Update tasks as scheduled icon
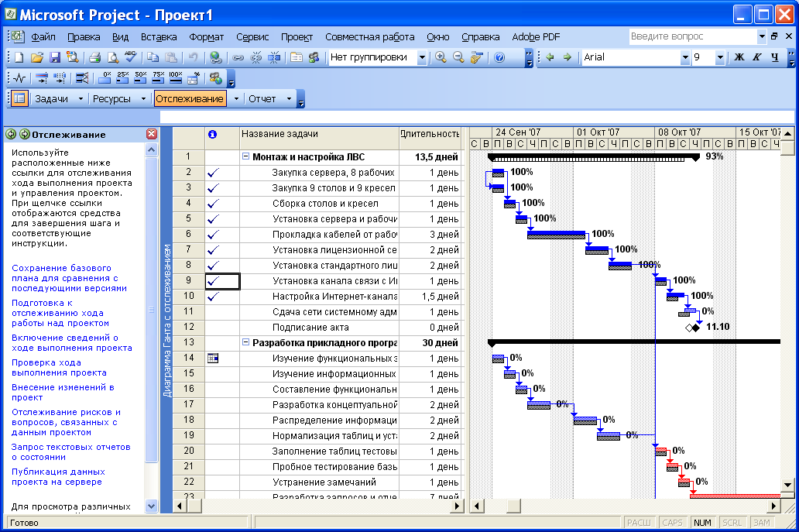The width and height of the screenshot is (799, 532). pos(42,78)
